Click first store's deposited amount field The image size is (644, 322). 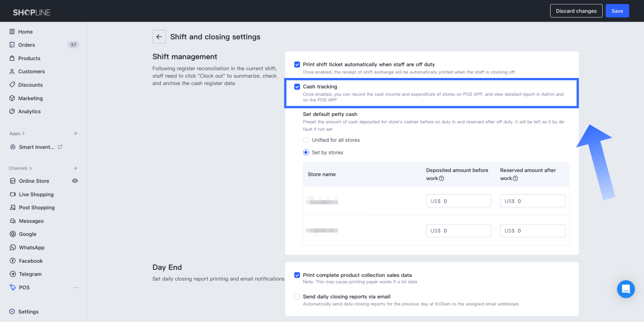point(458,201)
